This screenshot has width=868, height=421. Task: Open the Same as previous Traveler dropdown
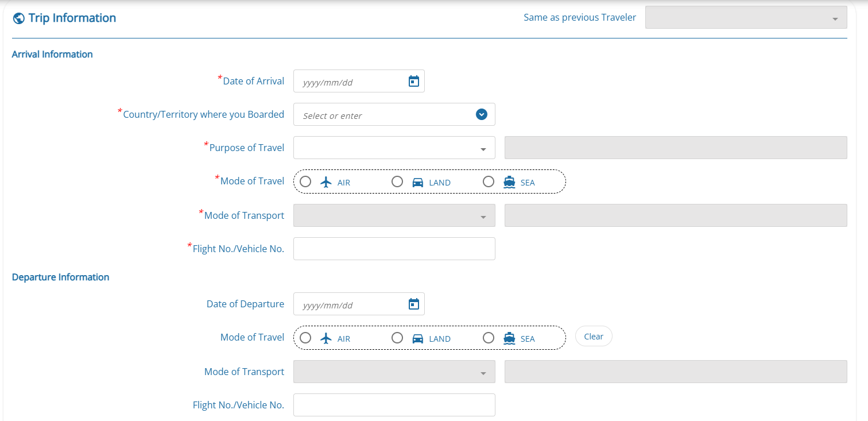pos(746,17)
